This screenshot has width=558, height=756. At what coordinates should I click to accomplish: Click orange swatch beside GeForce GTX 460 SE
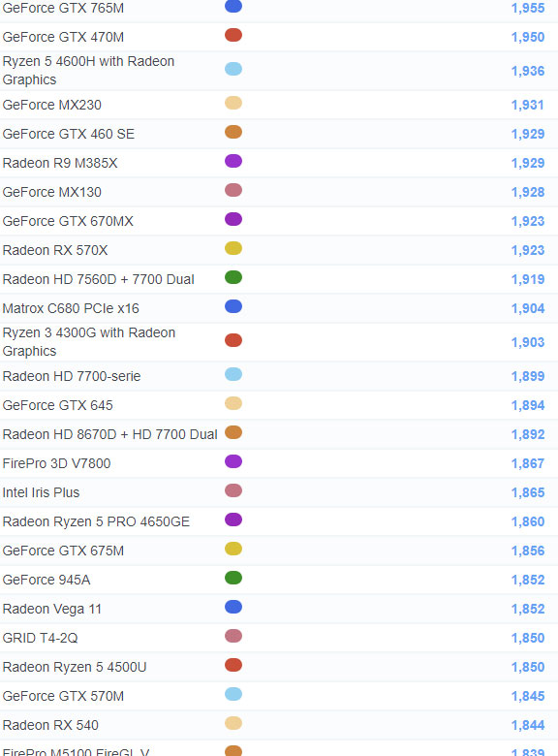coord(233,132)
